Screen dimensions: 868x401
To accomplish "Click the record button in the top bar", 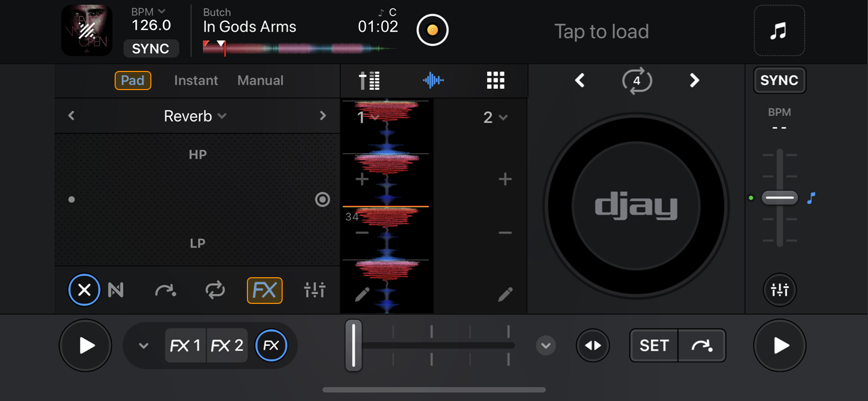I will point(432,30).
